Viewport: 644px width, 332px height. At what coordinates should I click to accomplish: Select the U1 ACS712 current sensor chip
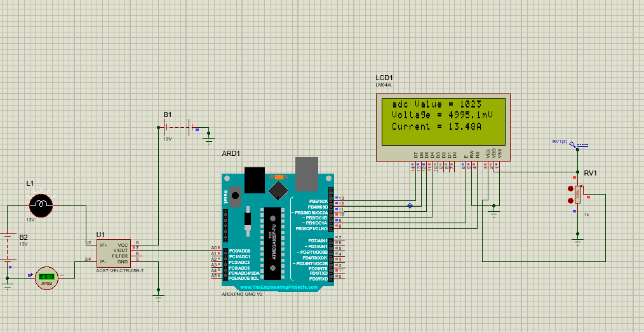[x=113, y=252]
